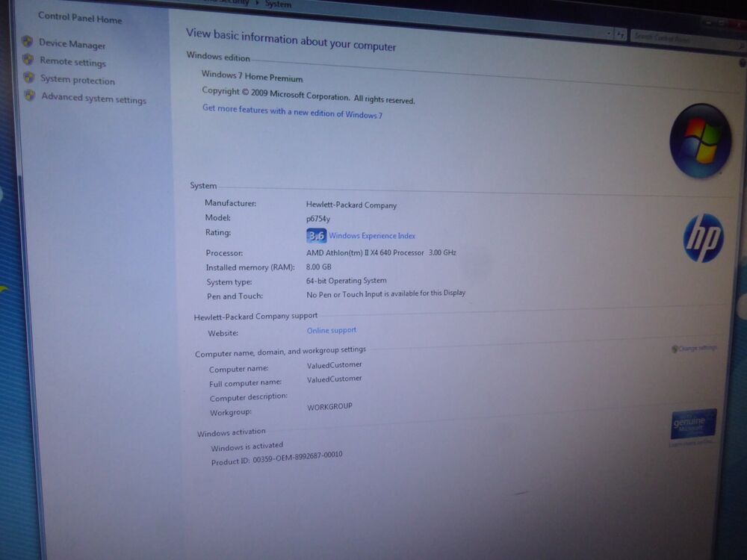Open Remote settings link
This screenshot has height=560, width=747.
point(73,61)
